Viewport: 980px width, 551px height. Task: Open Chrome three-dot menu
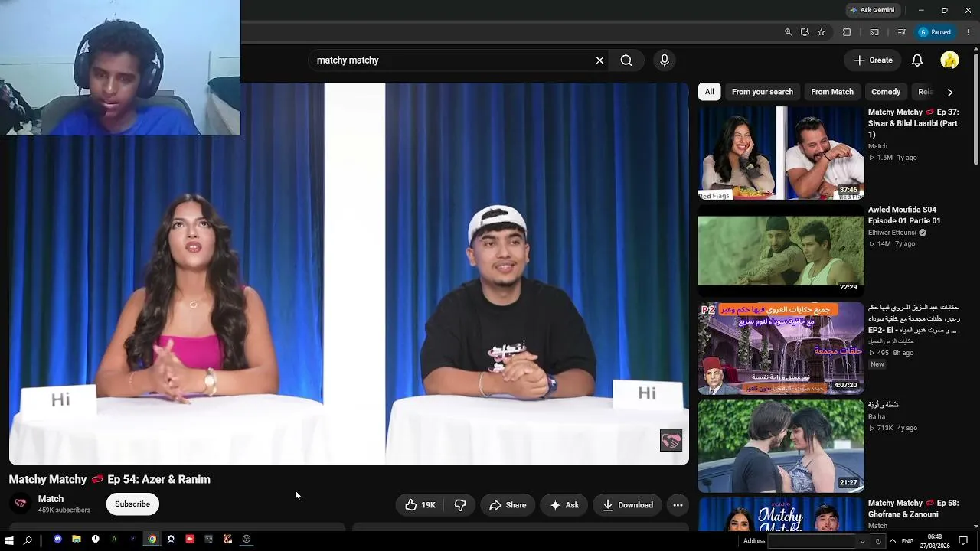[969, 32]
